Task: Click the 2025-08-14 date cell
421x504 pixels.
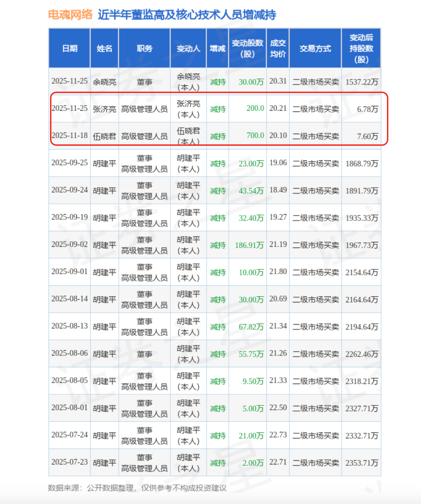Action: [x=69, y=299]
